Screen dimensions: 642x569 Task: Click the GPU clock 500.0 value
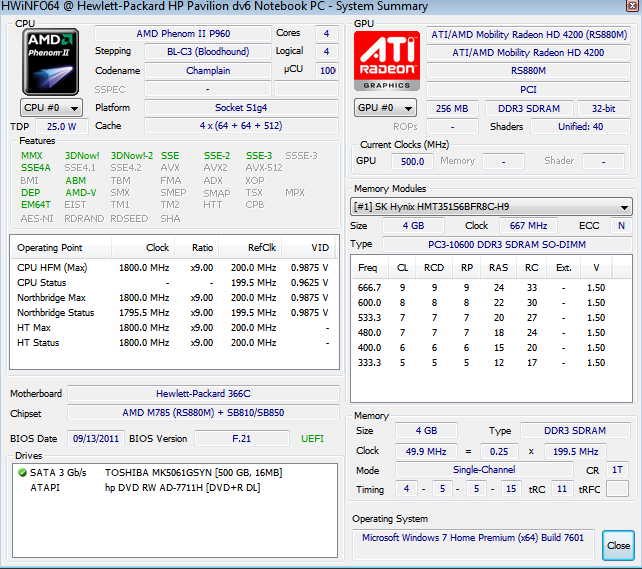[x=412, y=162]
